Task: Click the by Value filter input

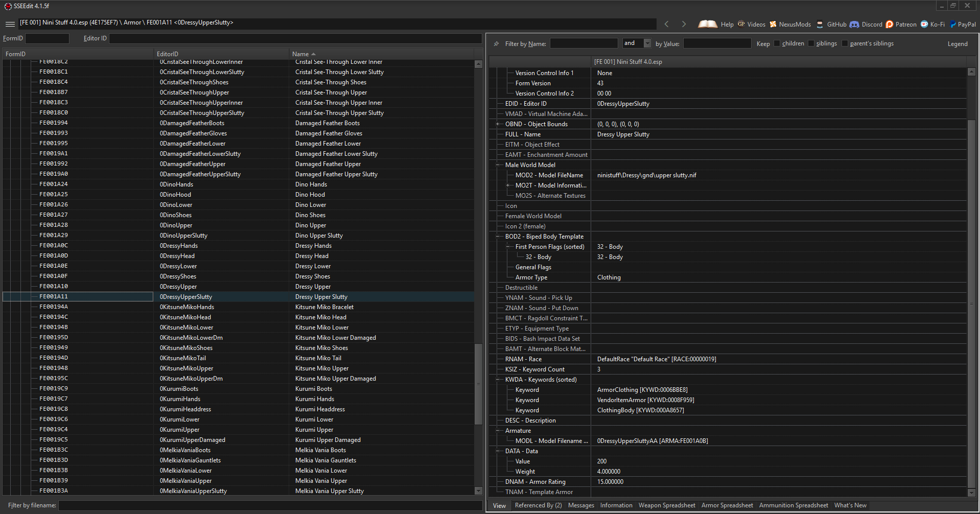Action: coord(717,43)
